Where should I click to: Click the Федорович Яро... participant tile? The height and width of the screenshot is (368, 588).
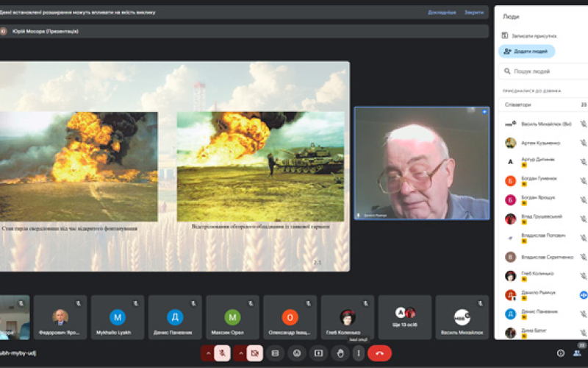pos(60,317)
